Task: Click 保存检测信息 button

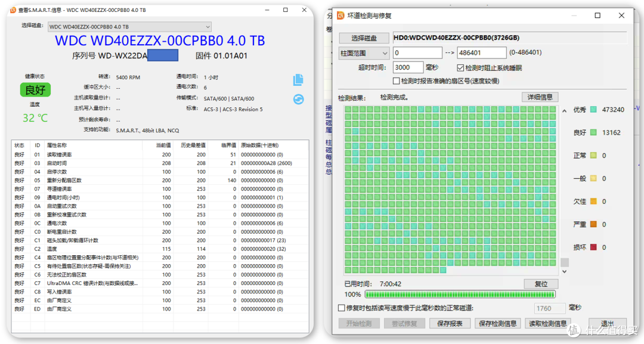Action: [x=498, y=324]
